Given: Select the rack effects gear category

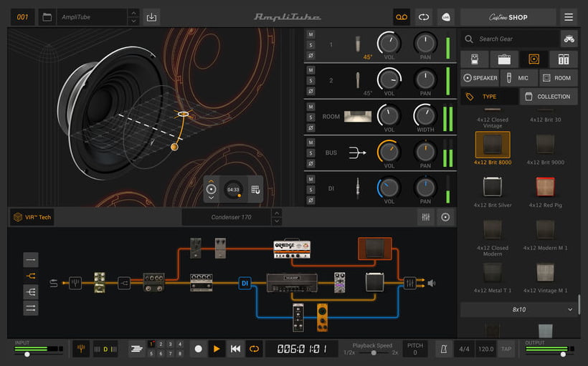Looking at the screenshot, I should [563, 59].
